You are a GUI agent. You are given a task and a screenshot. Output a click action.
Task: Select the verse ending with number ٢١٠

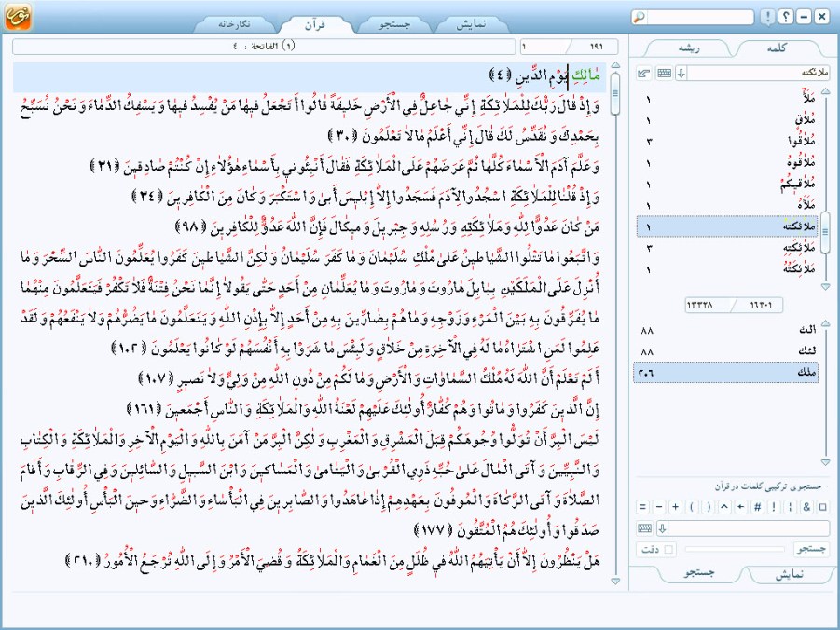click(332, 561)
